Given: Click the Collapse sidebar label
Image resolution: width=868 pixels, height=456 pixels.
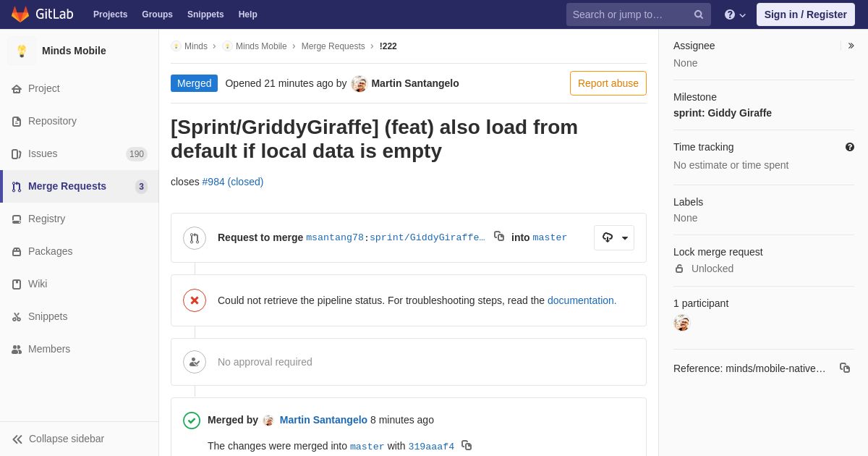Looking at the screenshot, I should [67, 439].
